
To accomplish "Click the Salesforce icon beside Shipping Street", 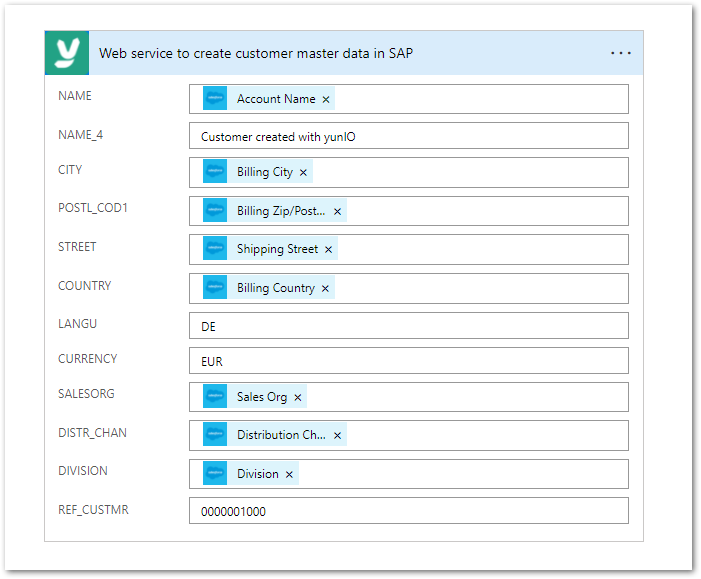I will point(215,249).
